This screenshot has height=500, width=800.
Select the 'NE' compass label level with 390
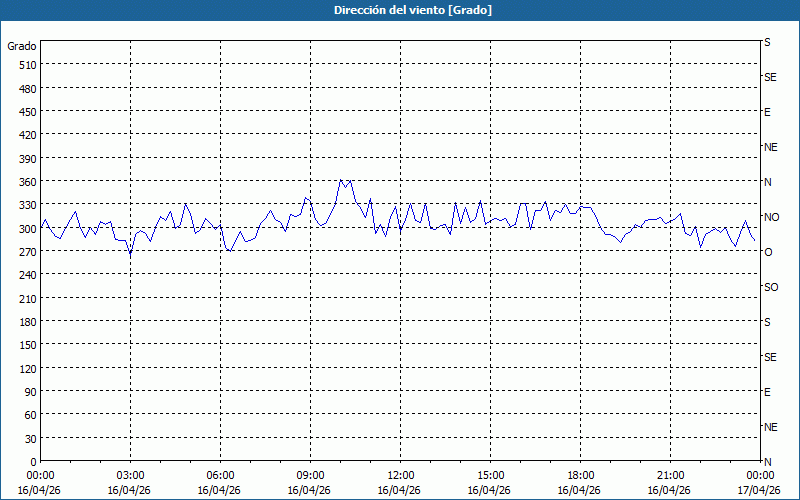(770, 147)
